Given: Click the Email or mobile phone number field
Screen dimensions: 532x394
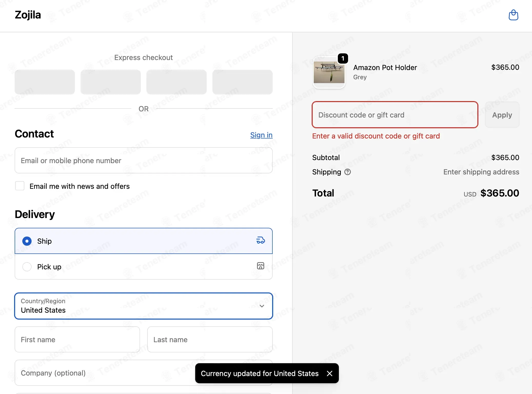Looking at the screenshot, I should coord(144,160).
